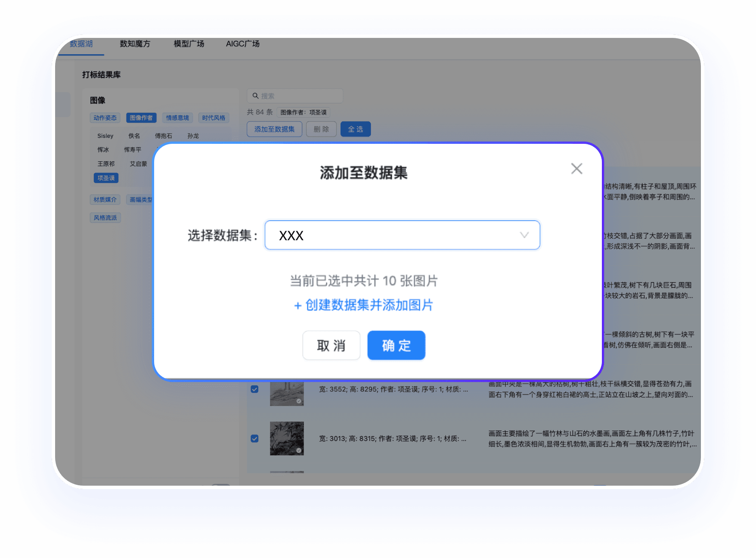Go to the AIGC广场 tab
Screen dimensions: 756x558
pos(243,44)
